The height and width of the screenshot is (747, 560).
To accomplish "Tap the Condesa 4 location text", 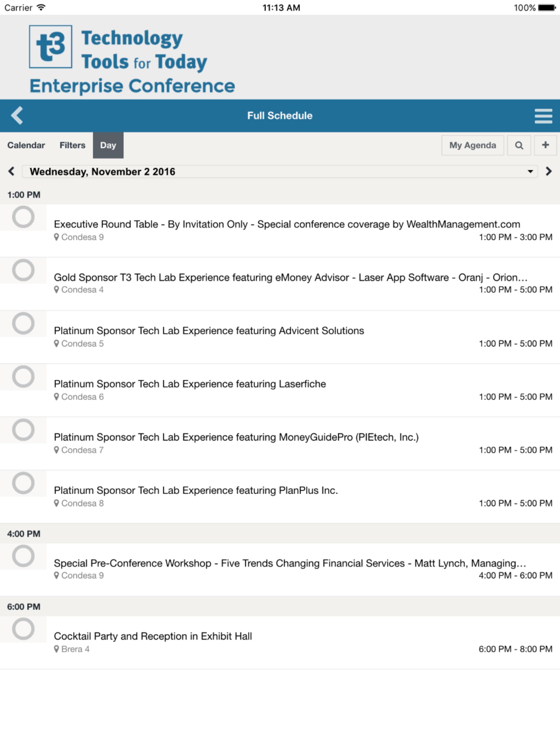I will pyautogui.click(x=82, y=290).
